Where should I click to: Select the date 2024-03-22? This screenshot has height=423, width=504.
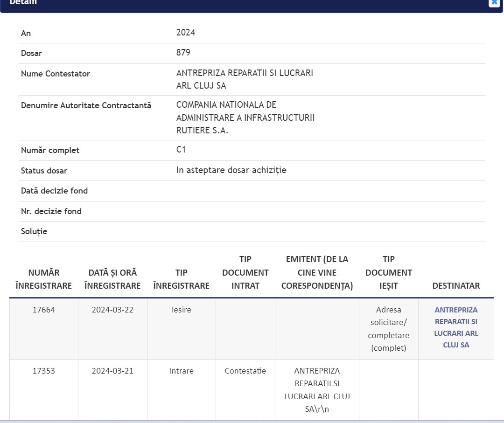pos(112,310)
